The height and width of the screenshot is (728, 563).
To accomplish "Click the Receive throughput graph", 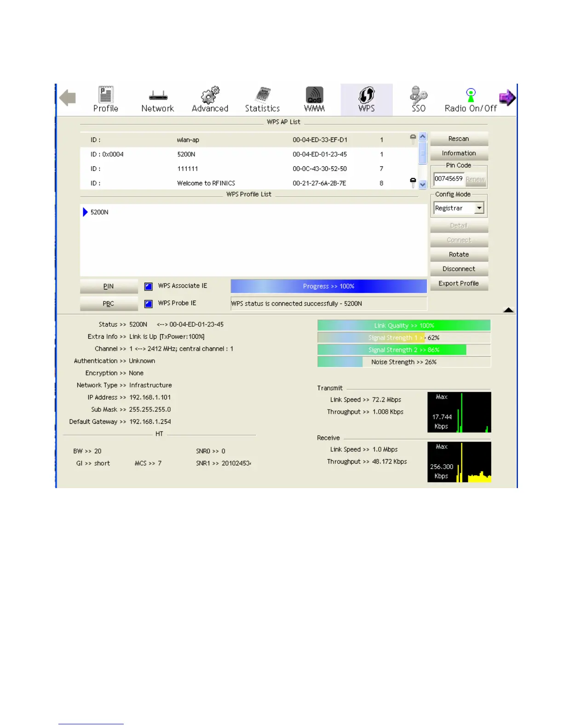I will [459, 462].
